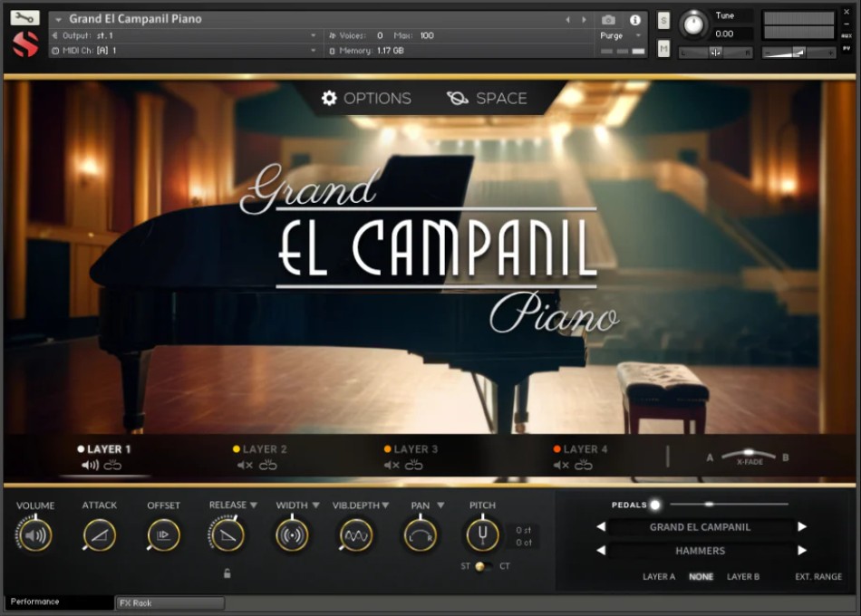Switch to the FX Rack tab
This screenshot has width=861, height=616.
(x=170, y=602)
